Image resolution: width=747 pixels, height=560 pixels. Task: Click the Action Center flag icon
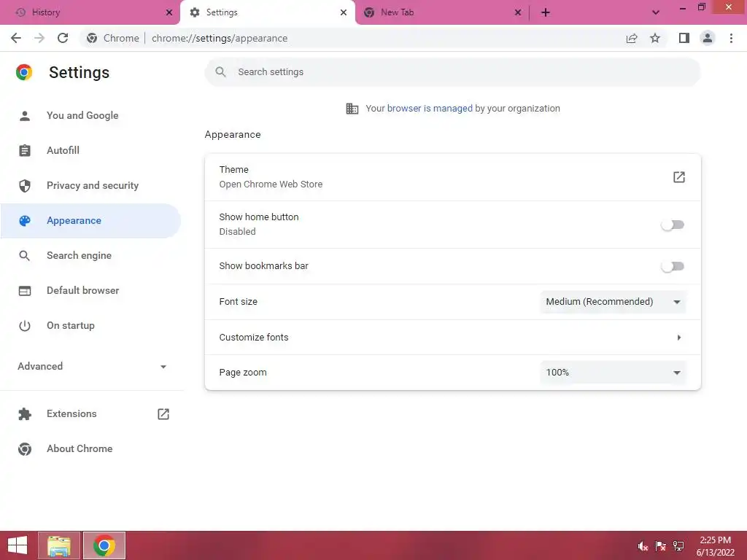click(x=660, y=546)
